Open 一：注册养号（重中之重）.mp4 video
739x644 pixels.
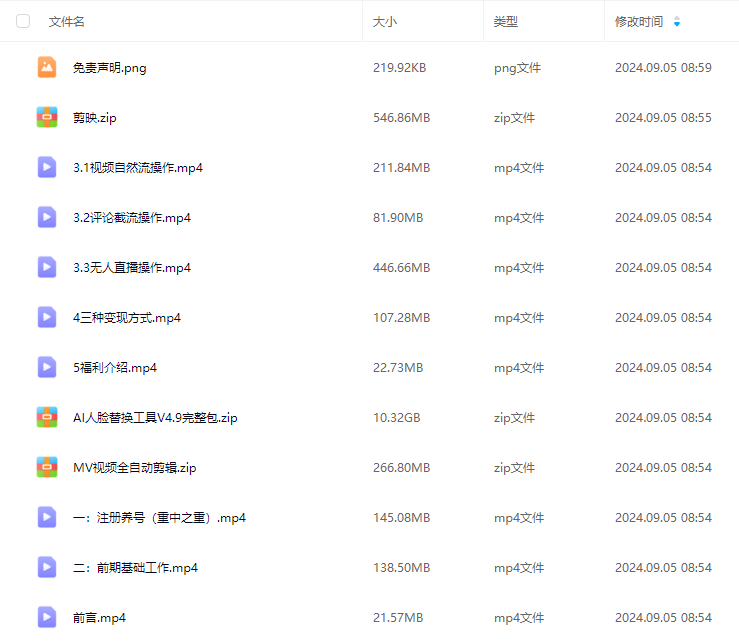point(159,517)
